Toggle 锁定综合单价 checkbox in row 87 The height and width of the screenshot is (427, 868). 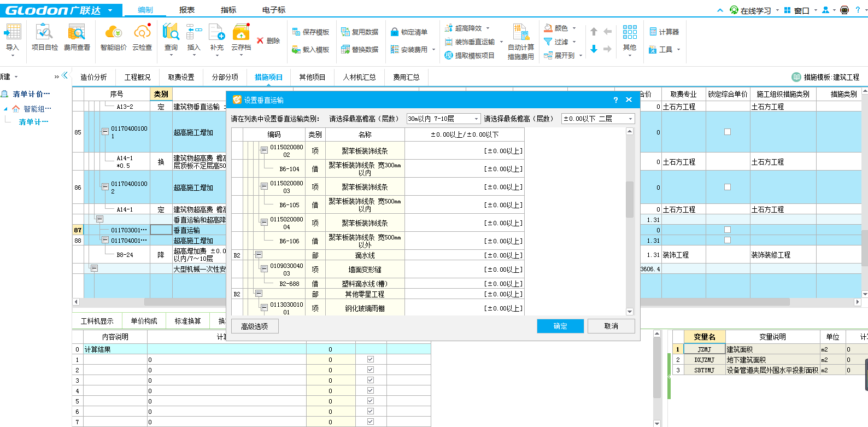click(x=728, y=230)
